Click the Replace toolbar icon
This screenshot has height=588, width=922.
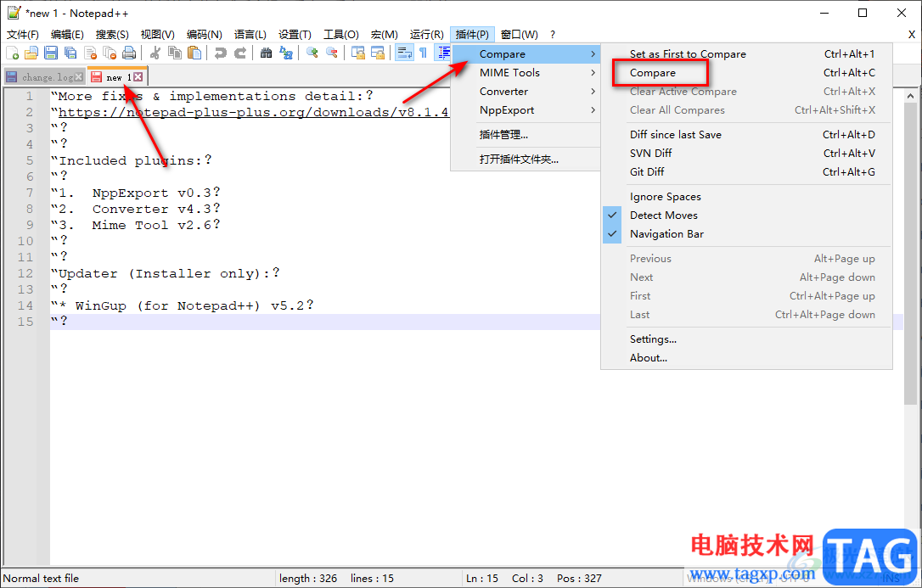(x=286, y=53)
